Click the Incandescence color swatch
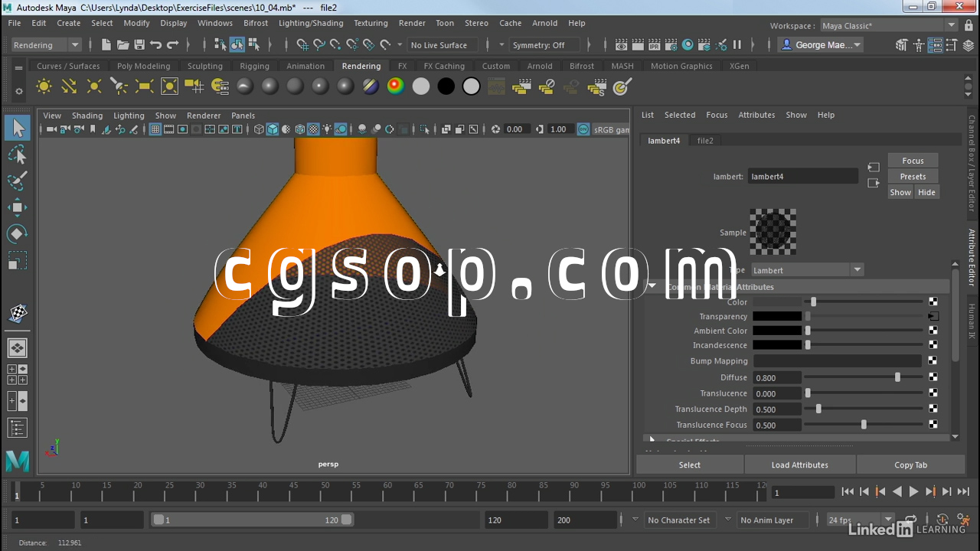The height and width of the screenshot is (551, 980). [777, 345]
